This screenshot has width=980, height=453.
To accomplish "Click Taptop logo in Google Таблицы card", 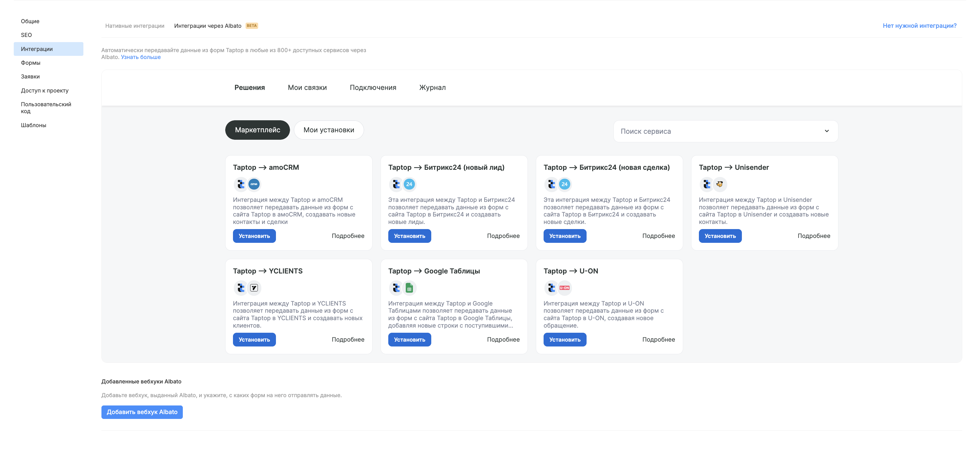I will coord(396,288).
